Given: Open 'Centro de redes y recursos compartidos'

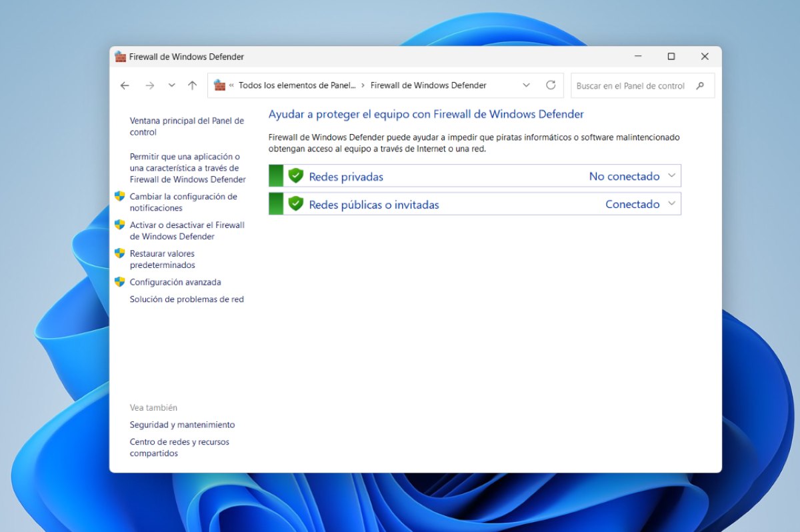Looking at the screenshot, I should [x=179, y=447].
